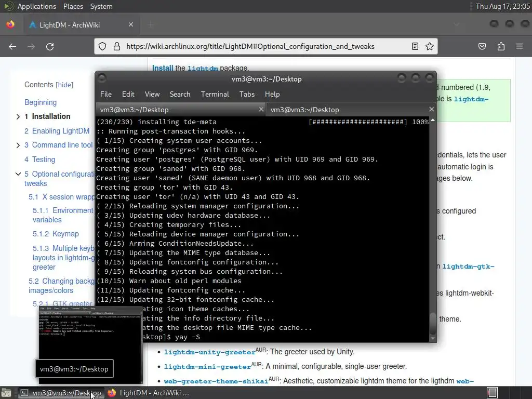Screen dimensions: 532x399
Task: Go to Beginning in the contents list
Action: click(x=41, y=102)
